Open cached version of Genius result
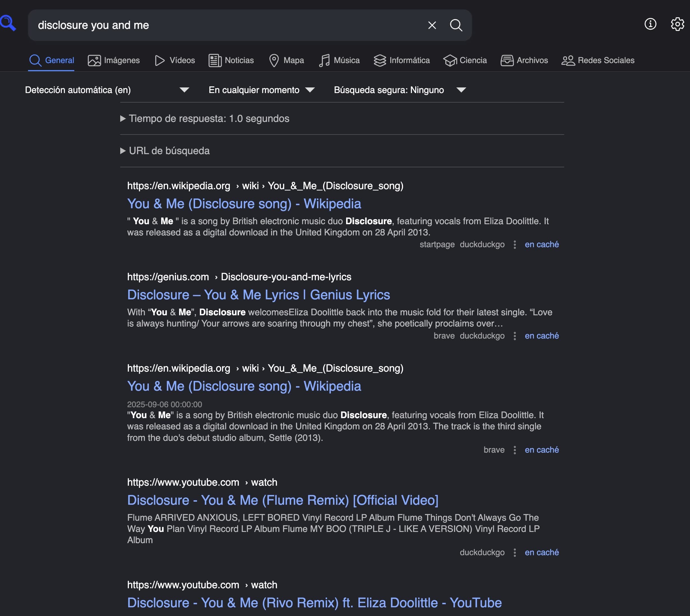The image size is (690, 616). 541,336
